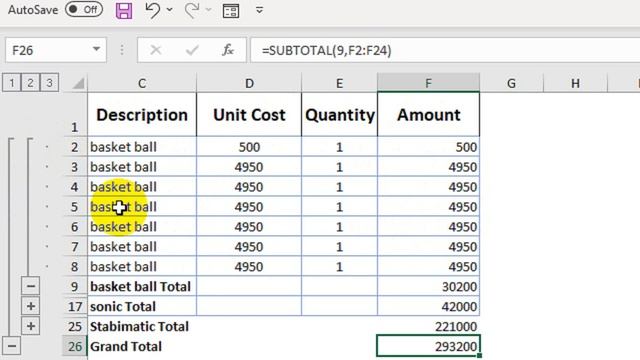The height and width of the screenshot is (360, 640).
Task: Click the Grand Total label cell
Action: click(142, 347)
